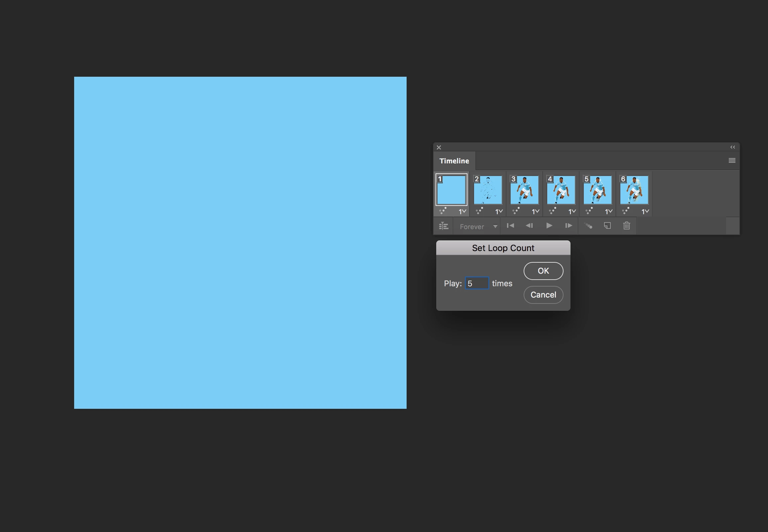Go to previous frame button

coord(529,226)
